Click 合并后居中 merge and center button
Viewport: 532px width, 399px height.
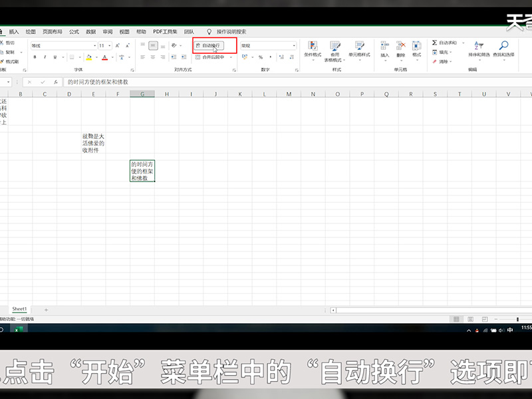[x=210, y=57]
